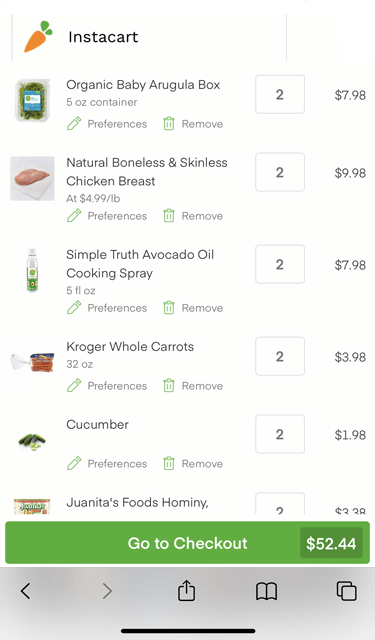Viewport: 375px width, 640px height.
Task: Tap the Instacart carrot logo
Action: (38, 37)
